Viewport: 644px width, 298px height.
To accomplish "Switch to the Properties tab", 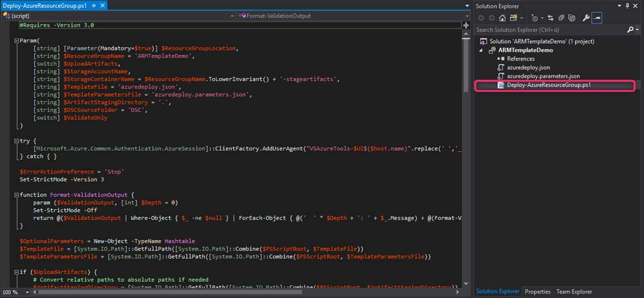I will coord(538,292).
